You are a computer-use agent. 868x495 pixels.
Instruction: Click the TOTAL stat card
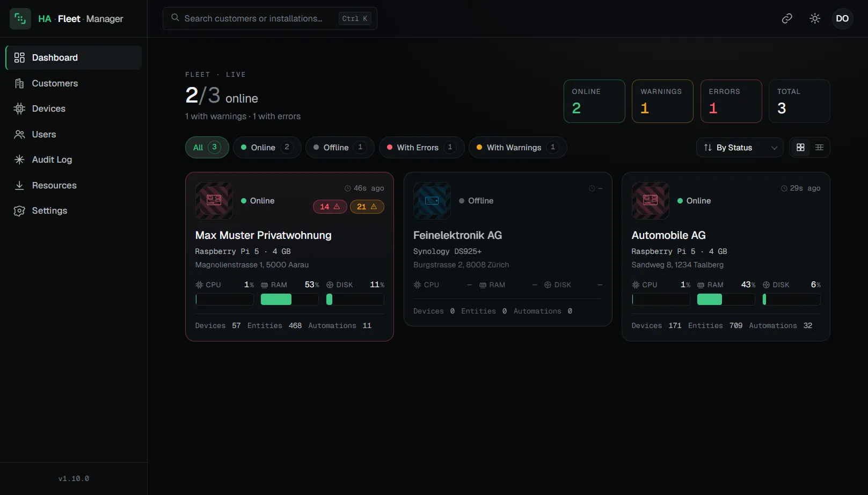pyautogui.click(x=799, y=101)
